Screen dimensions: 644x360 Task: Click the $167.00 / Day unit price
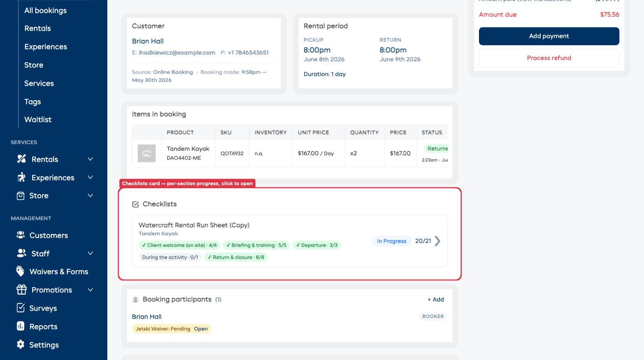point(316,153)
